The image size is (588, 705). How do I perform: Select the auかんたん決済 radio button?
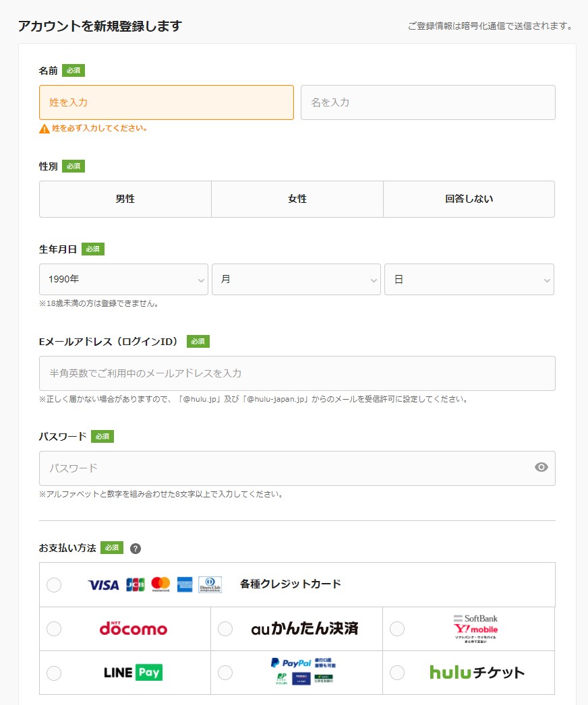point(225,629)
